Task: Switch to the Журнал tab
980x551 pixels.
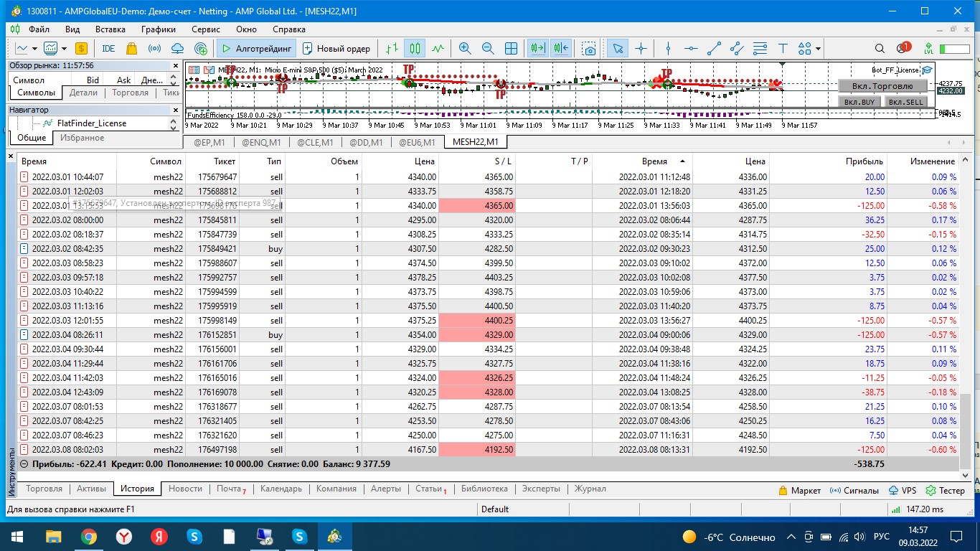Action: coord(590,489)
